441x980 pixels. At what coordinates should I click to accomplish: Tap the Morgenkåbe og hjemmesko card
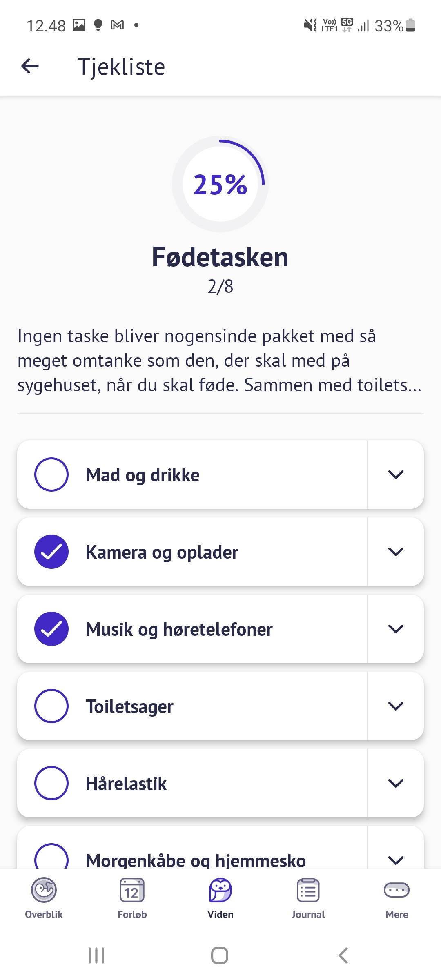(x=196, y=857)
